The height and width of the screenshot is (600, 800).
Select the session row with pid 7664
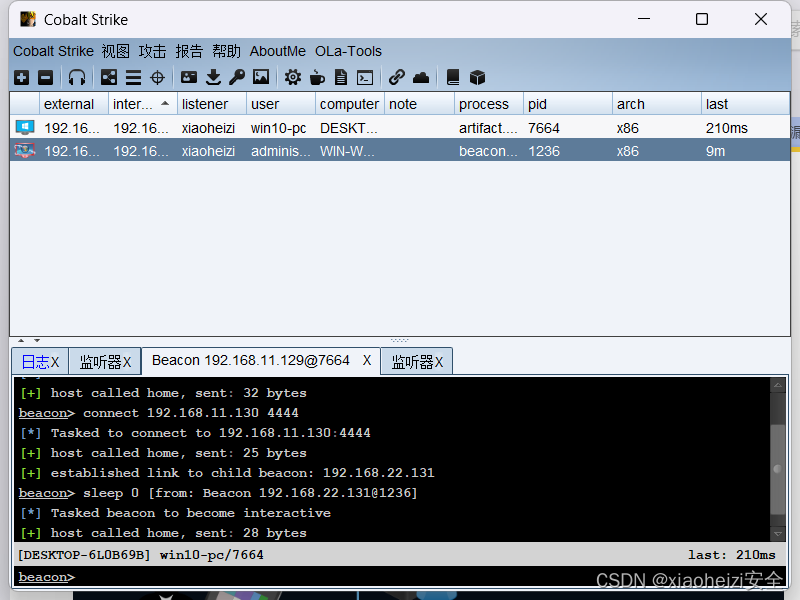400,128
